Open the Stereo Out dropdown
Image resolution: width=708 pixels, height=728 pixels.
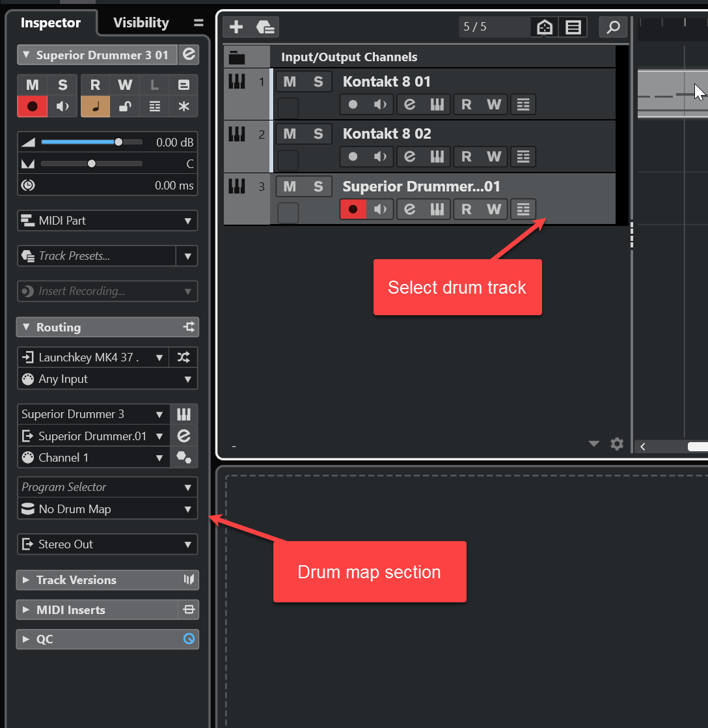107,544
